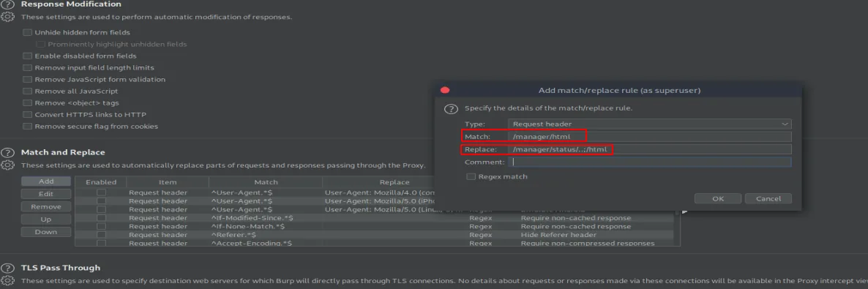The width and height of the screenshot is (868, 289).
Task: Enable the ^Accept-Encoding rule checkbox
Action: pyautogui.click(x=101, y=243)
